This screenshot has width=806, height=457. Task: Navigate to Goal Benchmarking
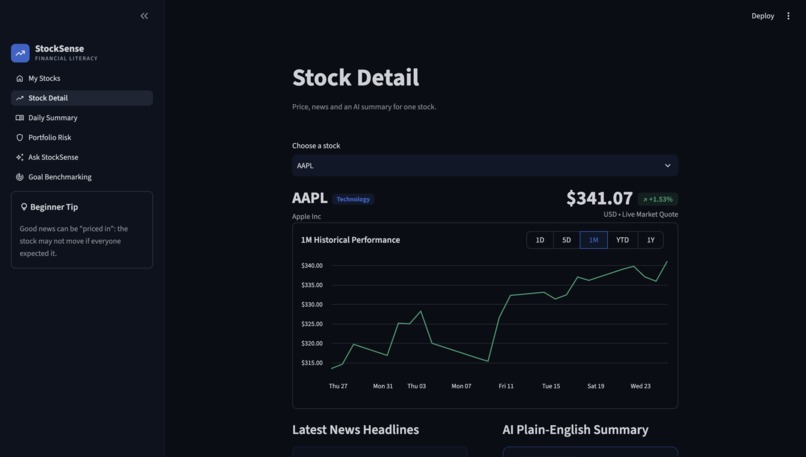82,177
